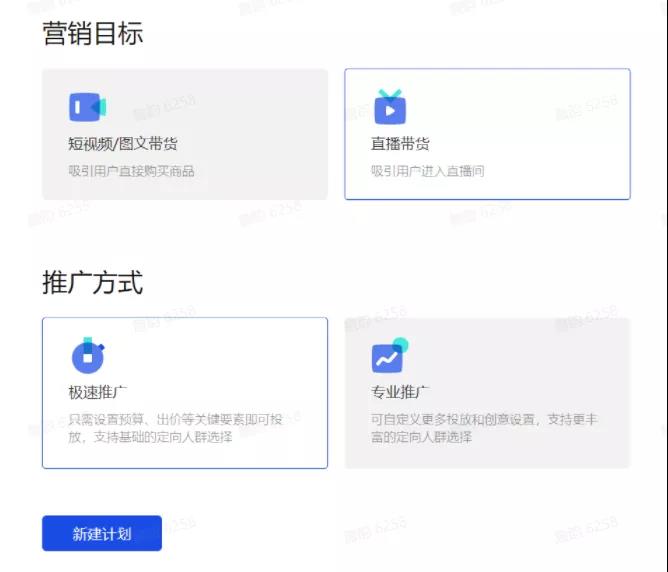This screenshot has height=572, width=668.
Task: Choose the 专业推广 option title
Action: 400,392
